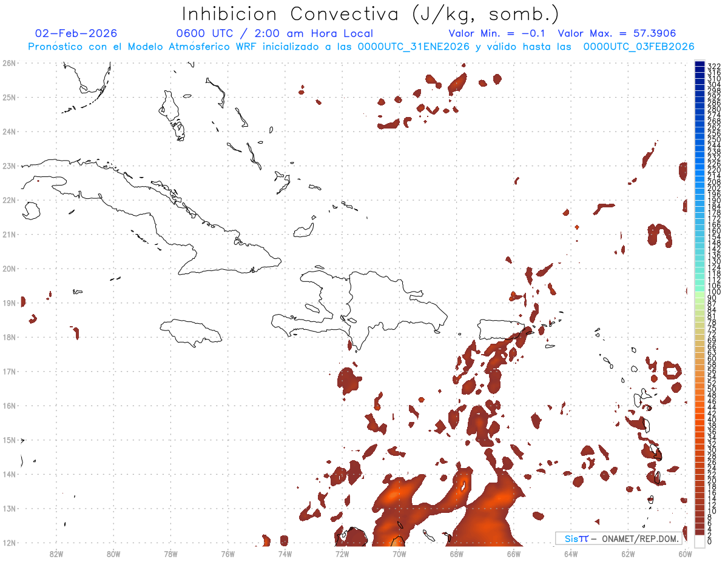Viewport: 728px width, 562px height.
Task: Click the colorbar value '322'
Action: click(x=714, y=66)
